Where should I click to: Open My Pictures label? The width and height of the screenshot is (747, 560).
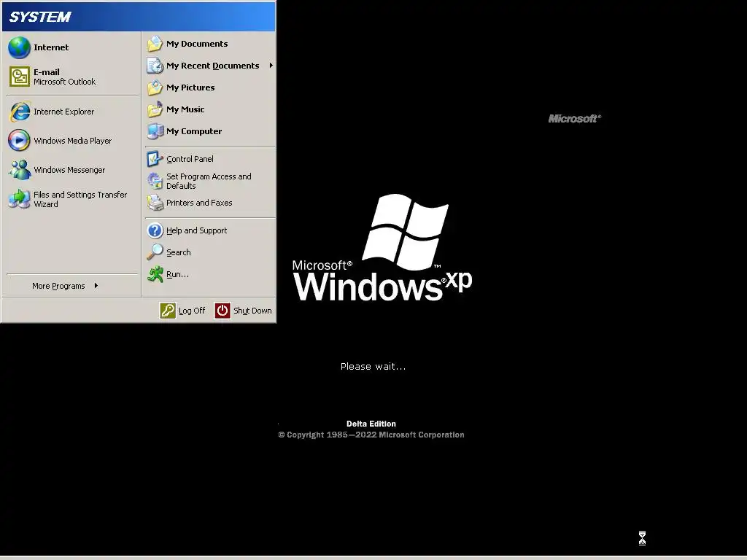(x=190, y=87)
